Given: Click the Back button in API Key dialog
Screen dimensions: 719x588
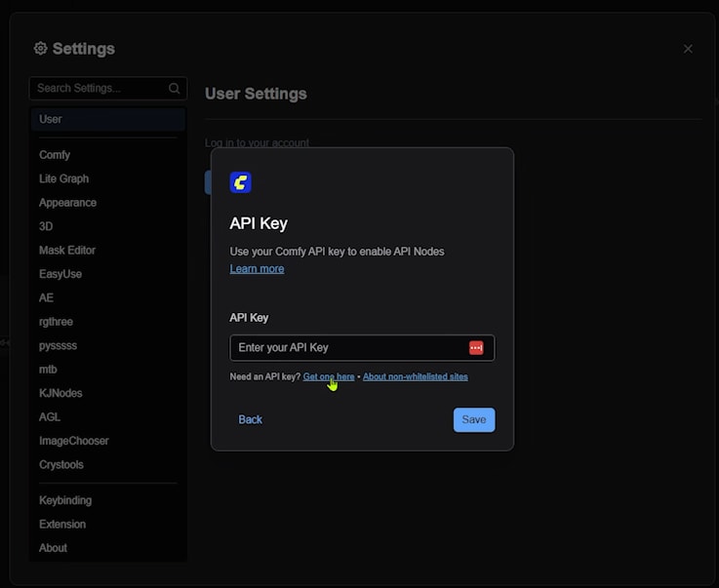Looking at the screenshot, I should [251, 419].
